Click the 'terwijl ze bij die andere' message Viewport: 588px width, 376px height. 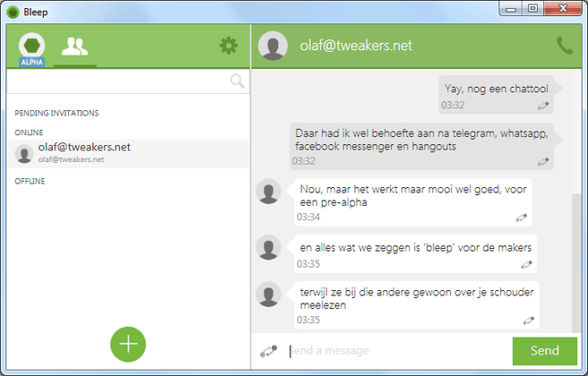click(417, 305)
